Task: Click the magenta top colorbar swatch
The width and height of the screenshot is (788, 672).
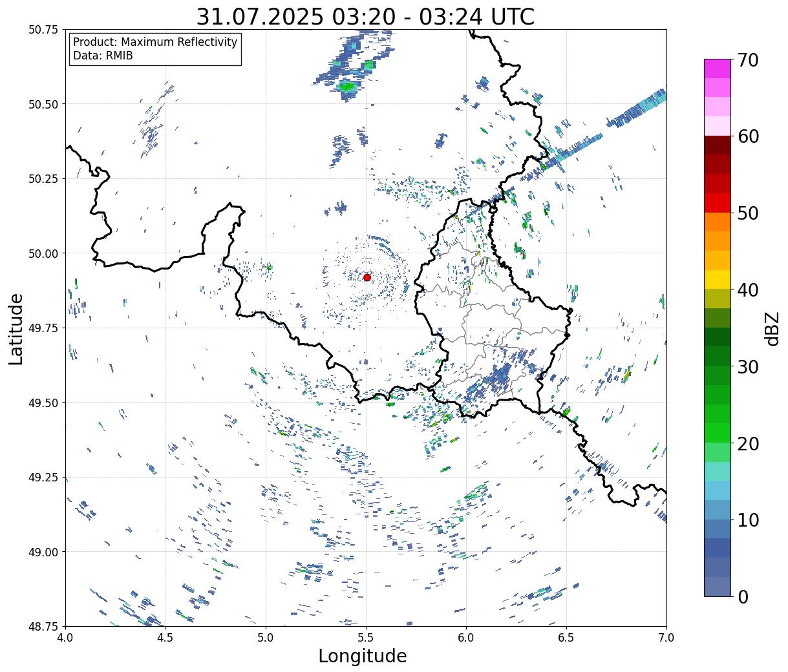Action: point(718,68)
